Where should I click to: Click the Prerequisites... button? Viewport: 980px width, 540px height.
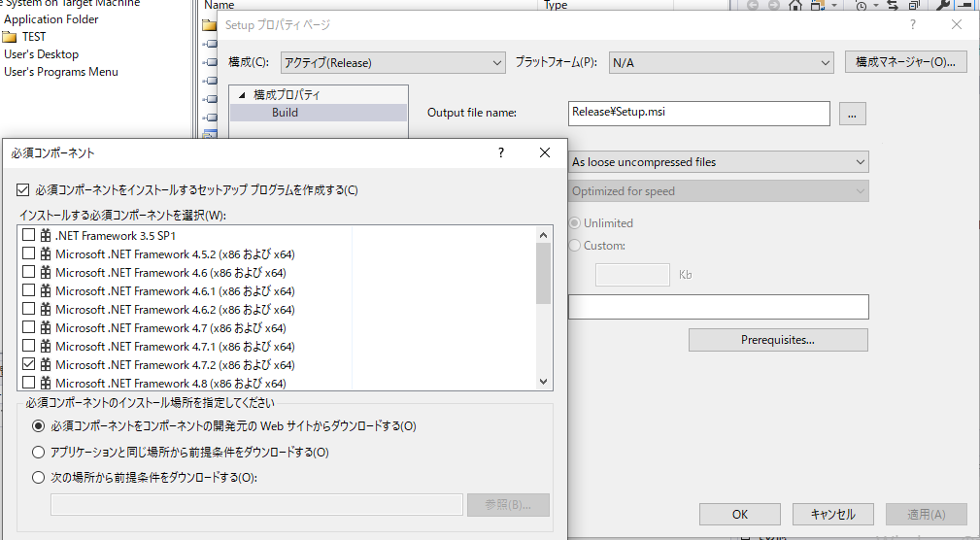click(x=778, y=340)
